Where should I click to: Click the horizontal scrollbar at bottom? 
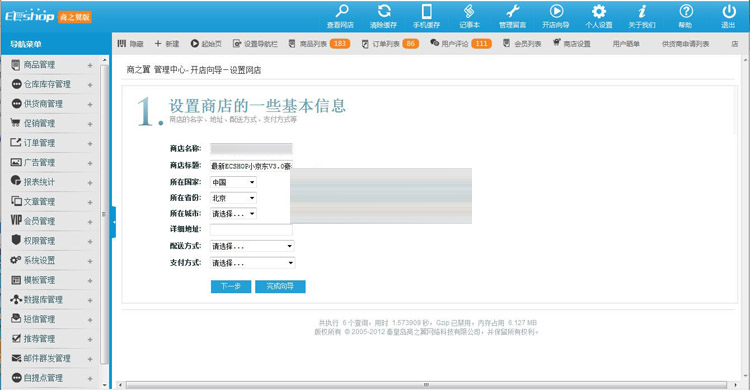tap(426, 385)
